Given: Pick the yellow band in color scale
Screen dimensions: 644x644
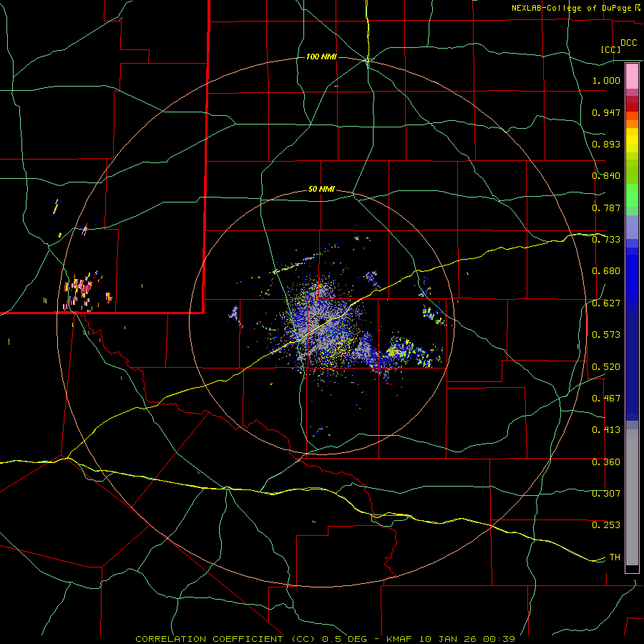Looking at the screenshot, I should tap(632, 140).
